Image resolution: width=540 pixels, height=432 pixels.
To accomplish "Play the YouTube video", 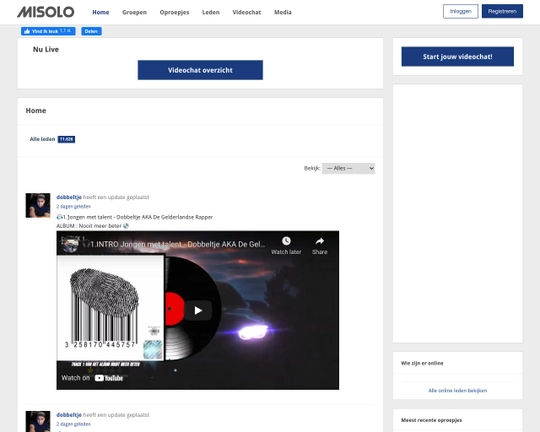I will (198, 310).
